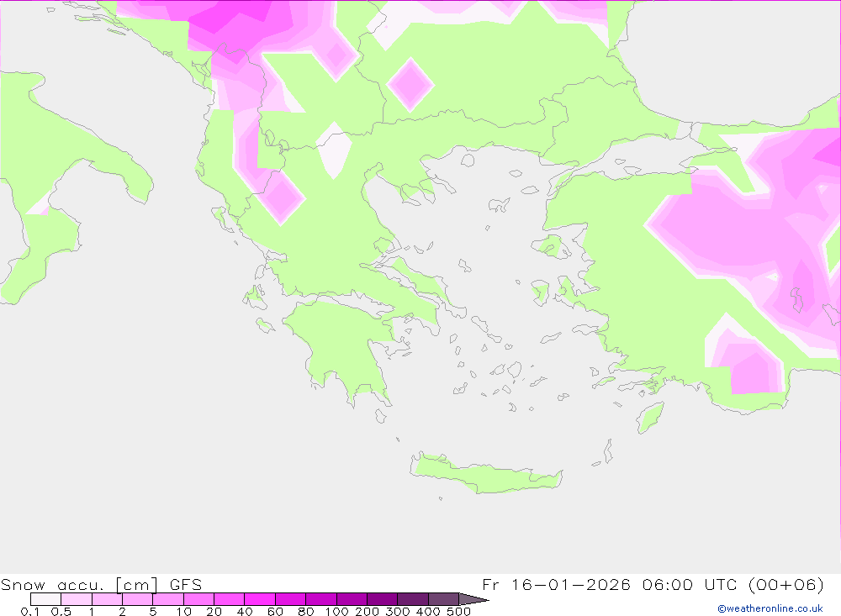The image size is (841, 616).
Task: Click the over-500 arrow tip of legend
Action: (473, 599)
